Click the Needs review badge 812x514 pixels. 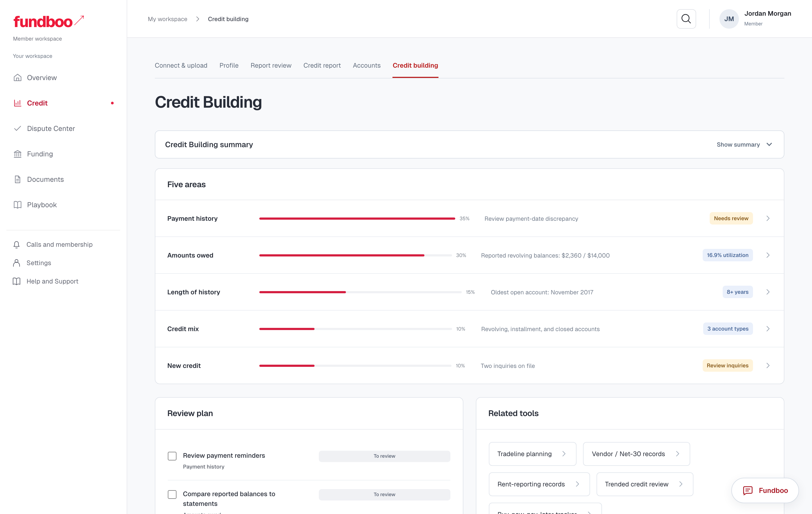click(731, 218)
